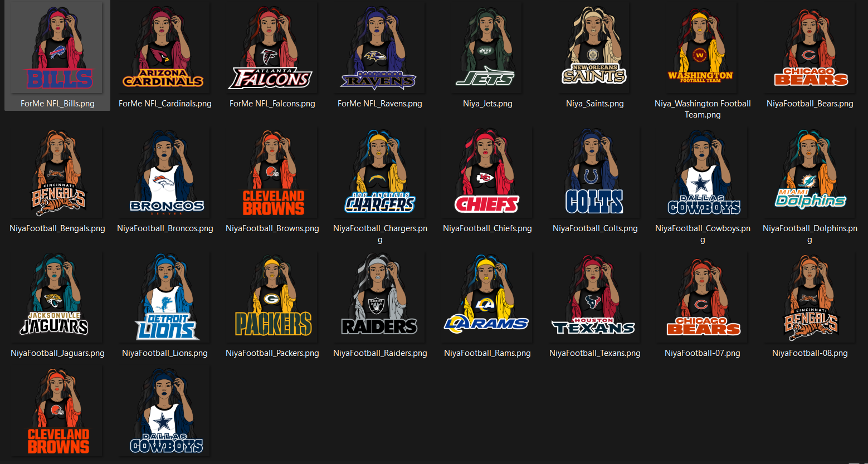This screenshot has width=868, height=464.
Task: Open the ForMe NFL_Falcons.png file
Action: tap(272, 50)
